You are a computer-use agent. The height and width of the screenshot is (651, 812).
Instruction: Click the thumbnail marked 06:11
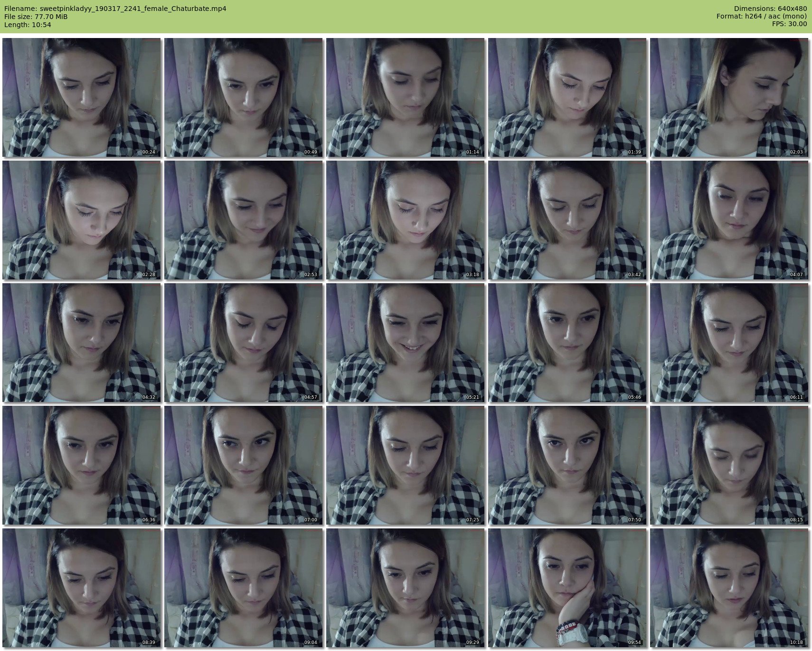(729, 343)
